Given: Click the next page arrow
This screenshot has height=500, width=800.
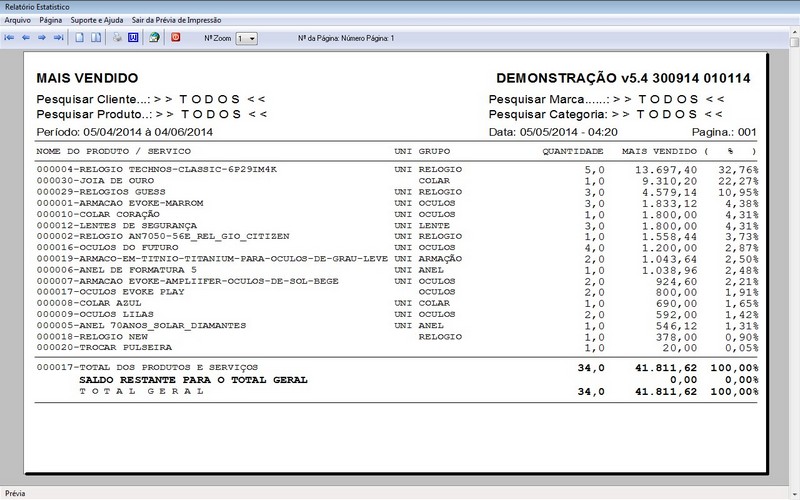Looking at the screenshot, I should click(x=42, y=38).
